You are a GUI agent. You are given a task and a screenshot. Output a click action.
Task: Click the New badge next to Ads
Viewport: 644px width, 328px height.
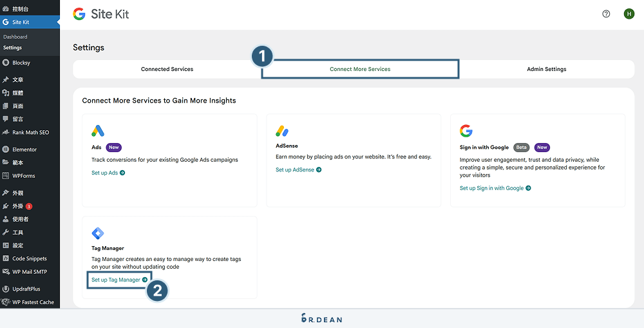tap(114, 147)
